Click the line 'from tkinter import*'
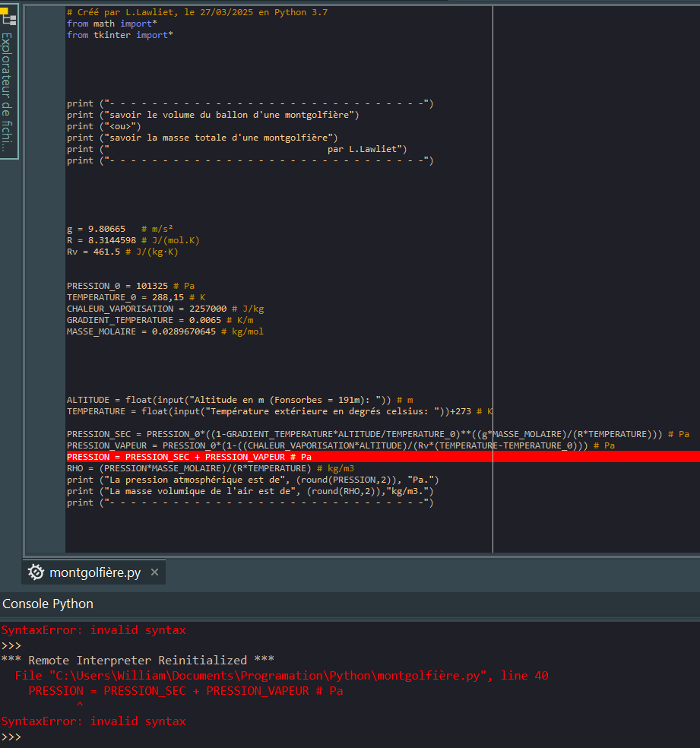This screenshot has height=748, width=700. (x=119, y=35)
